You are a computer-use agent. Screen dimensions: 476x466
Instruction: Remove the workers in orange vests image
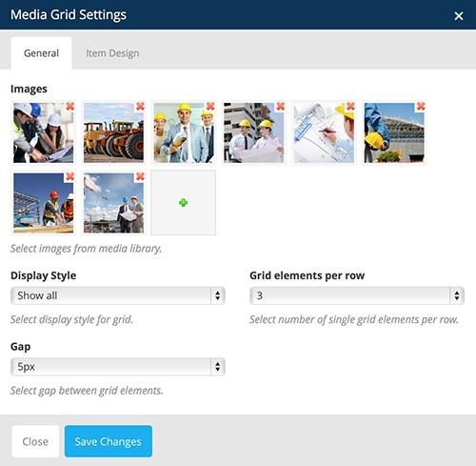click(x=70, y=176)
